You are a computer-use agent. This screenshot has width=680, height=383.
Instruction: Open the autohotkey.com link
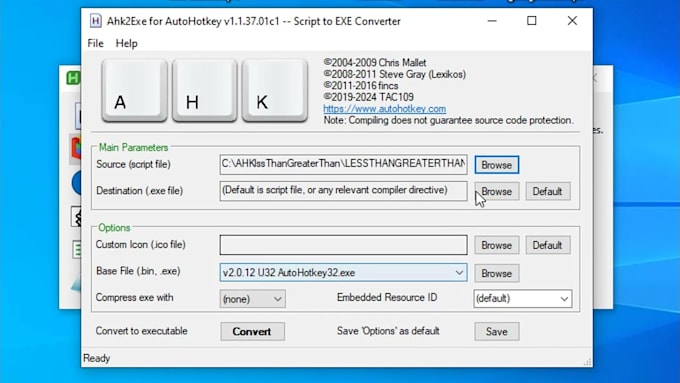(385, 109)
